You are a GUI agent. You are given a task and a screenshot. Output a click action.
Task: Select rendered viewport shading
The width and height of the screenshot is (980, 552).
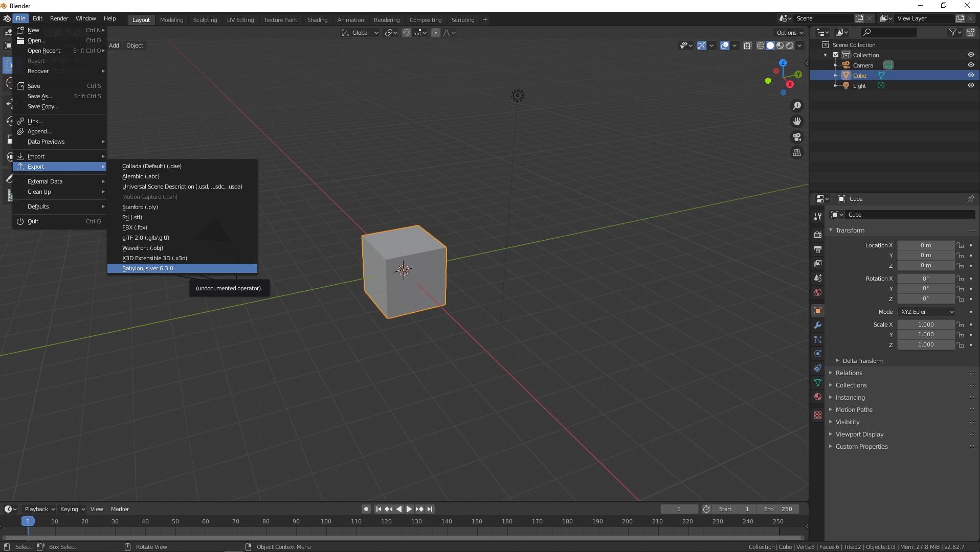click(x=790, y=45)
